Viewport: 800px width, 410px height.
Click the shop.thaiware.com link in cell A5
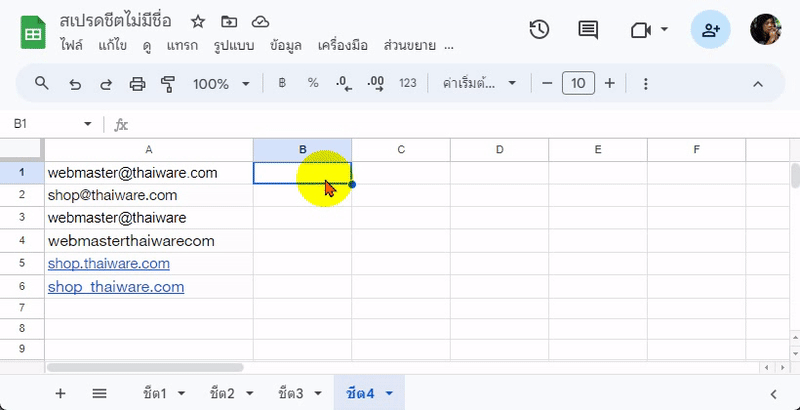click(108, 263)
